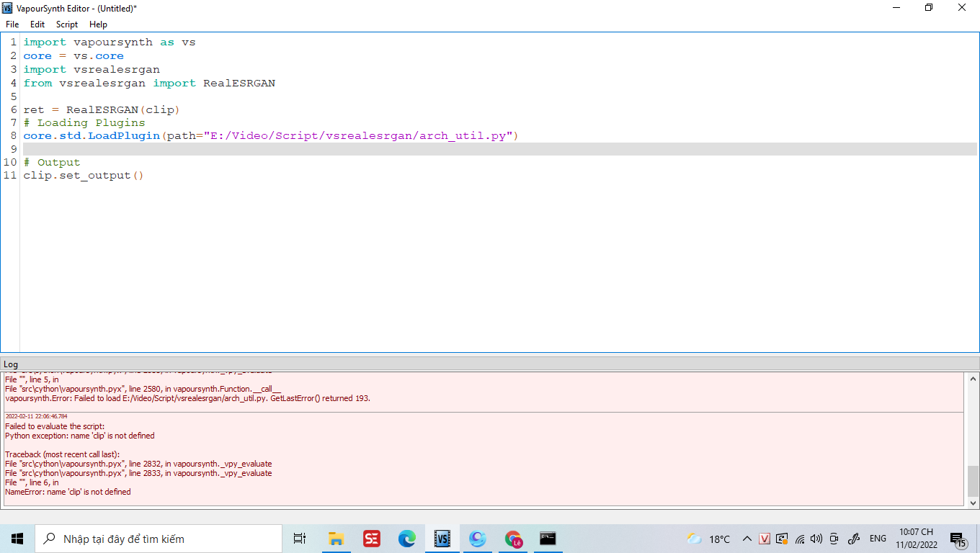Viewport: 980px width, 553px height.
Task: Click the 'ret = RealESRGAN(clip)' code line
Action: (x=102, y=110)
